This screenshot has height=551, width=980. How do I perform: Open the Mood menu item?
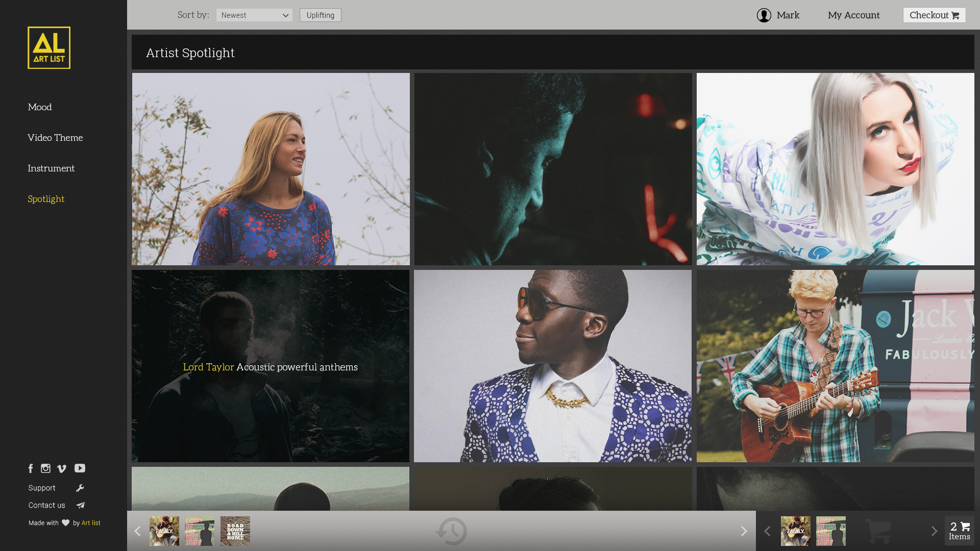(40, 107)
